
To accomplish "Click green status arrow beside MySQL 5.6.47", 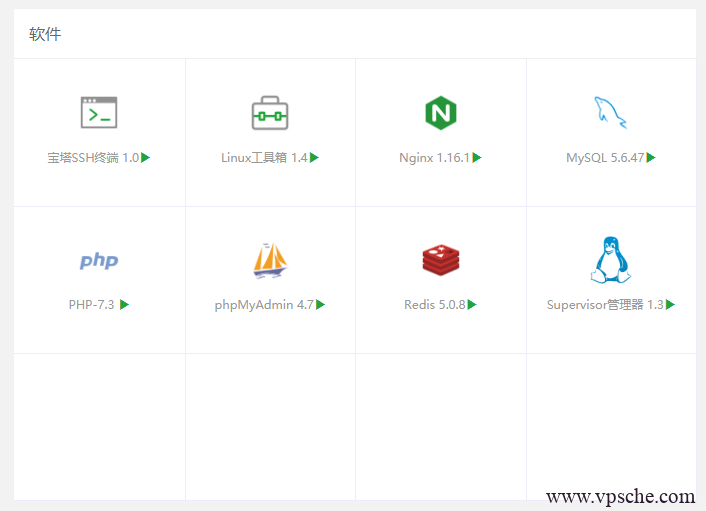I will (x=651, y=158).
